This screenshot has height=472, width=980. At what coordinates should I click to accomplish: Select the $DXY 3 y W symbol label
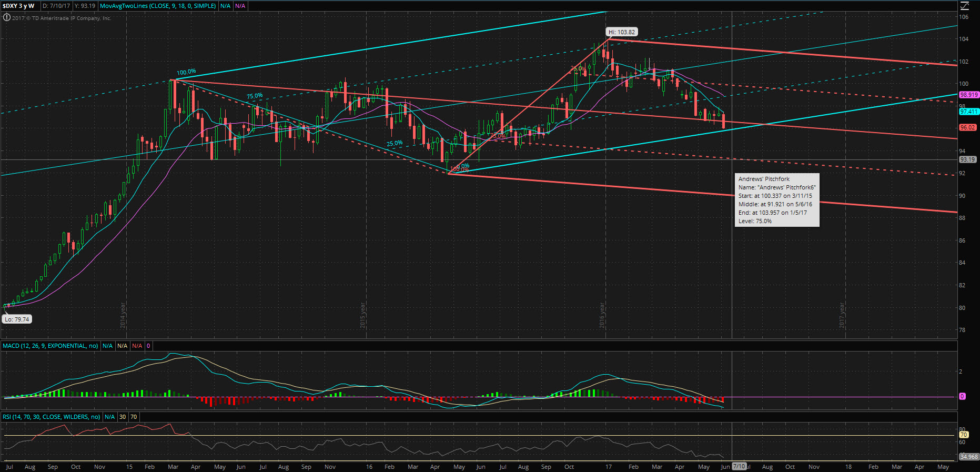coord(19,6)
